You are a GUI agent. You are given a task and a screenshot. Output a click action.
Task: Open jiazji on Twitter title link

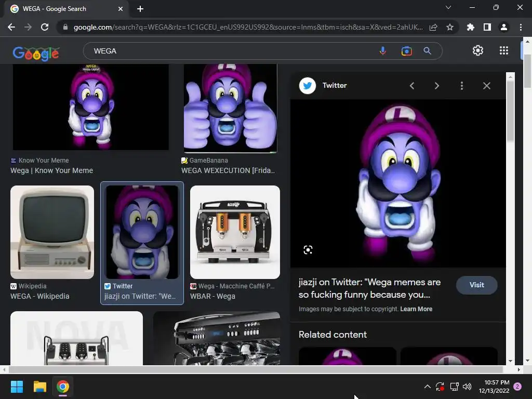click(x=369, y=288)
